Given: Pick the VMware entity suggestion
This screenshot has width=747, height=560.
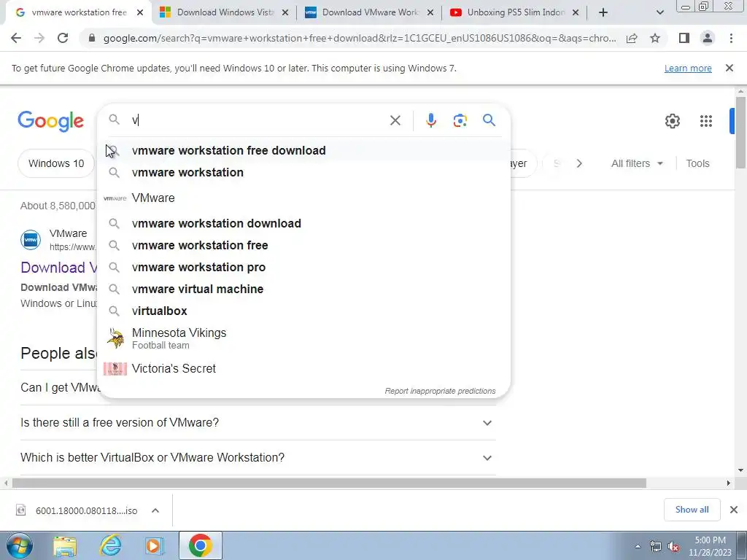Looking at the screenshot, I should [x=304, y=198].
